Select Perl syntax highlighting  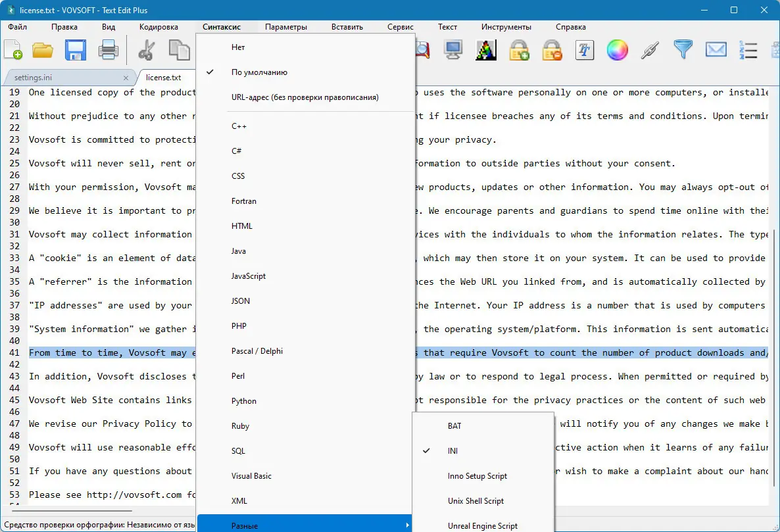point(306,376)
